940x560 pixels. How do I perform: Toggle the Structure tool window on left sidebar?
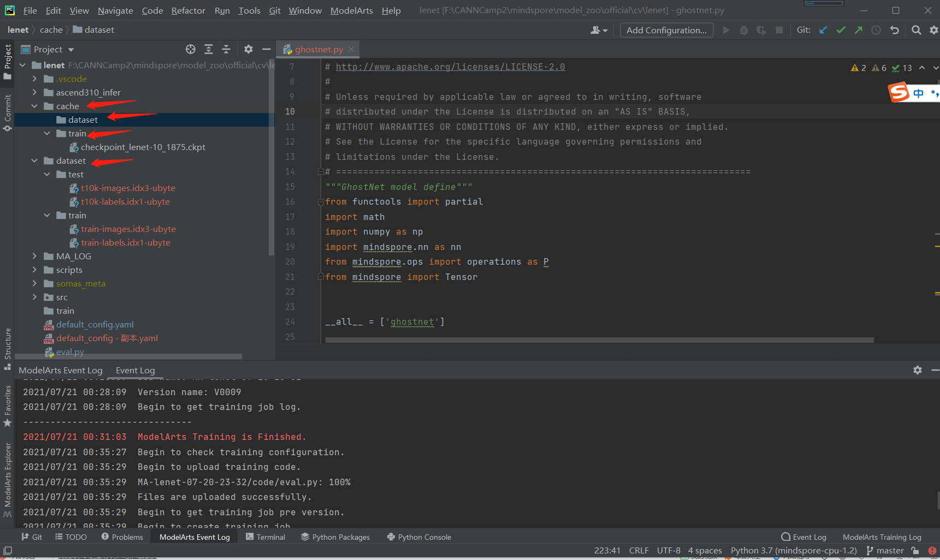tap(8, 345)
